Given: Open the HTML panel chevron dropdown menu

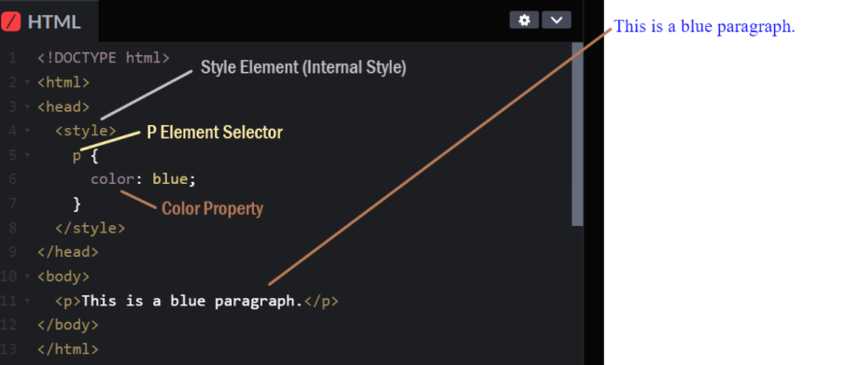Looking at the screenshot, I should 556,20.
